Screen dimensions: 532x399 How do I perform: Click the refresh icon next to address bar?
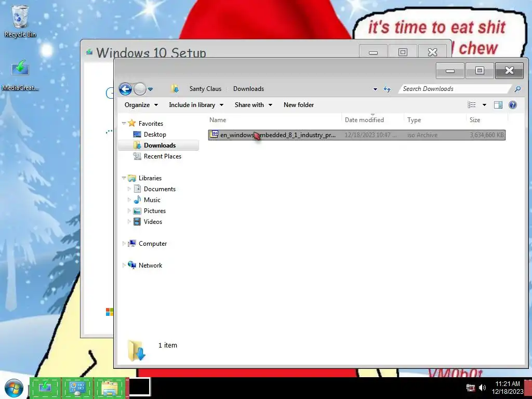387,89
